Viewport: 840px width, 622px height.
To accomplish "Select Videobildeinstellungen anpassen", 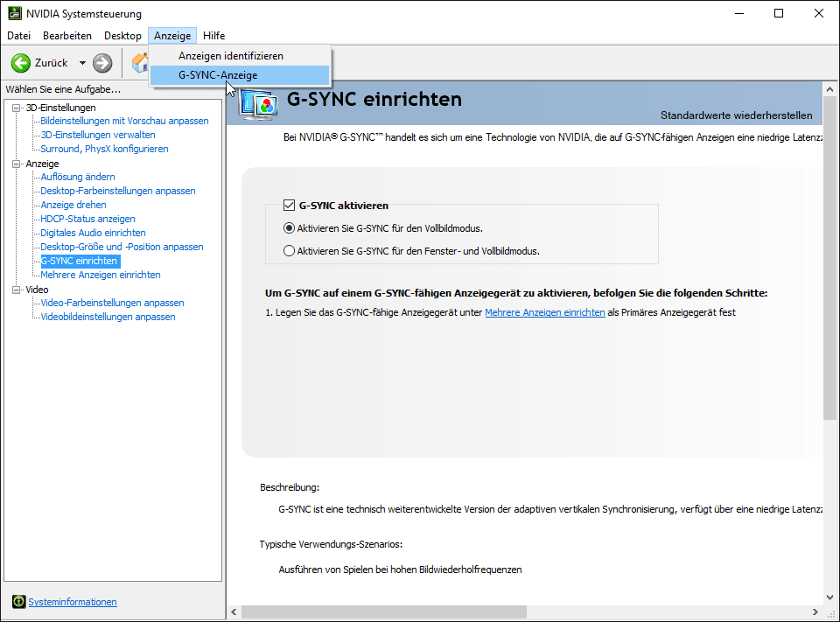I will click(x=108, y=317).
